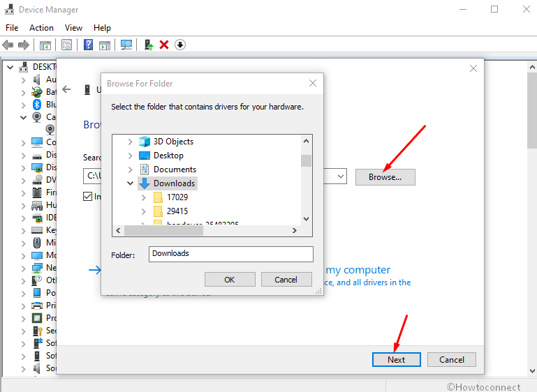Click the Device Manager vertical scrollbar thumb
Screen dimensions: 537x392
click(x=532, y=110)
